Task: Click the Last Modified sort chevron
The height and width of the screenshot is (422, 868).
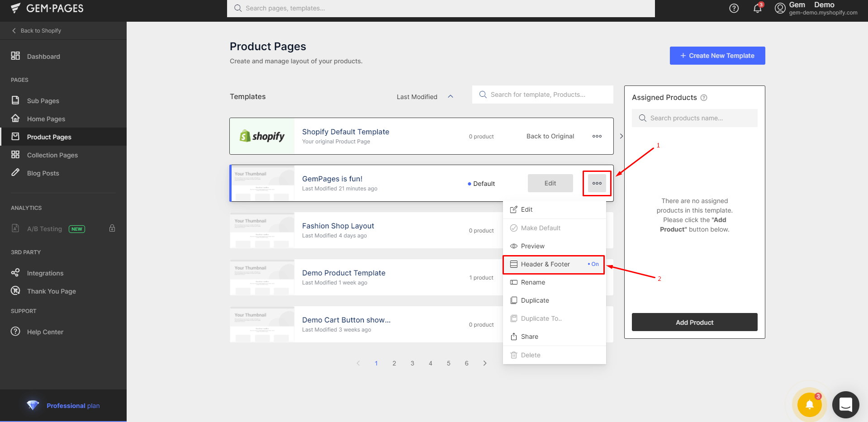Action: 451,96
